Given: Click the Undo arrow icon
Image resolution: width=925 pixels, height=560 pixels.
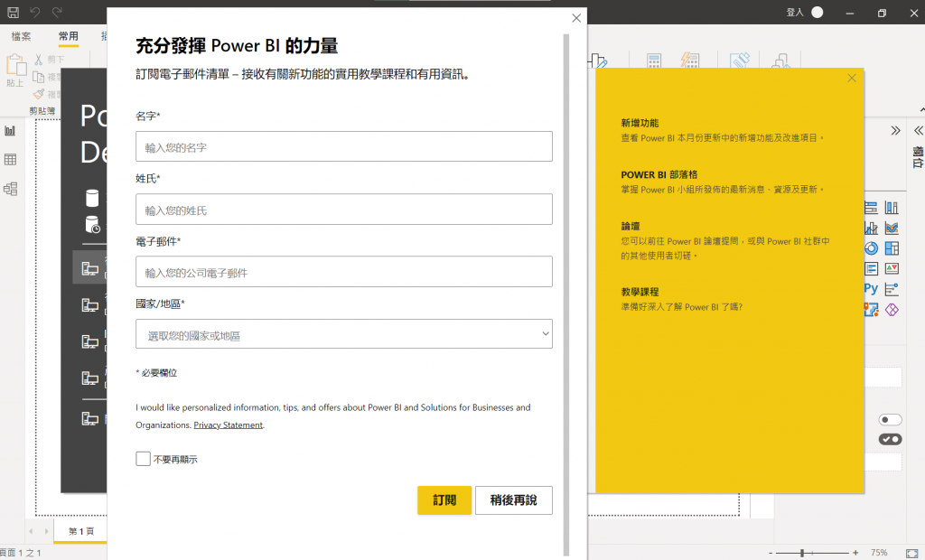Looking at the screenshot, I should coord(35,12).
